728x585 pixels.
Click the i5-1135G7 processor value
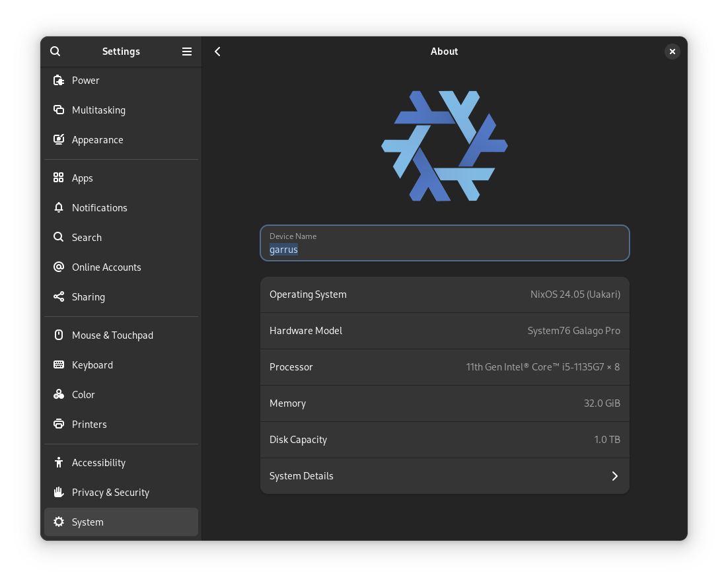543,367
